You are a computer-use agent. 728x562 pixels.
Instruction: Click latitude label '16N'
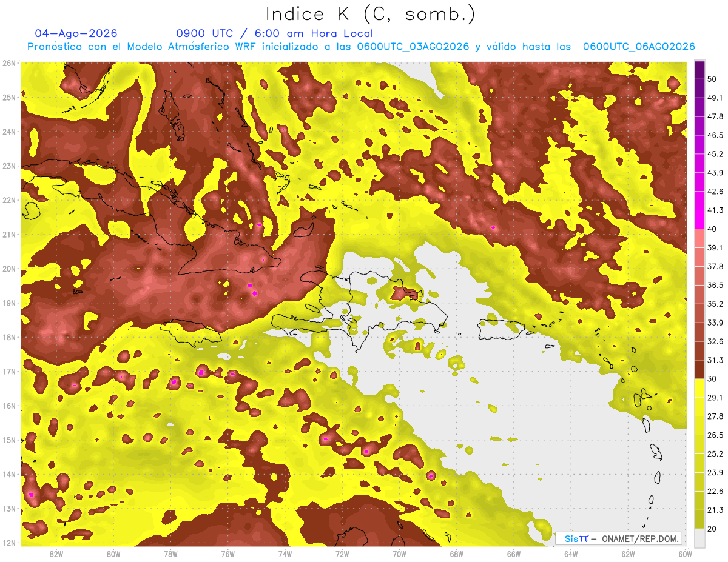[x=9, y=406]
